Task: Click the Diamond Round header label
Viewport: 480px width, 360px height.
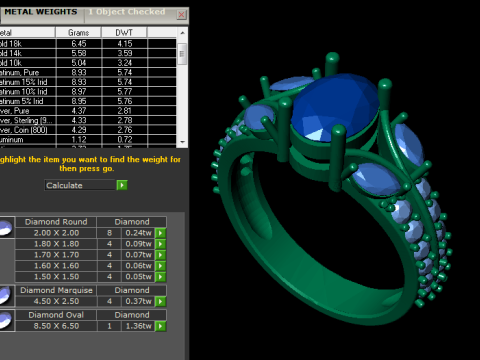Action: click(56, 222)
